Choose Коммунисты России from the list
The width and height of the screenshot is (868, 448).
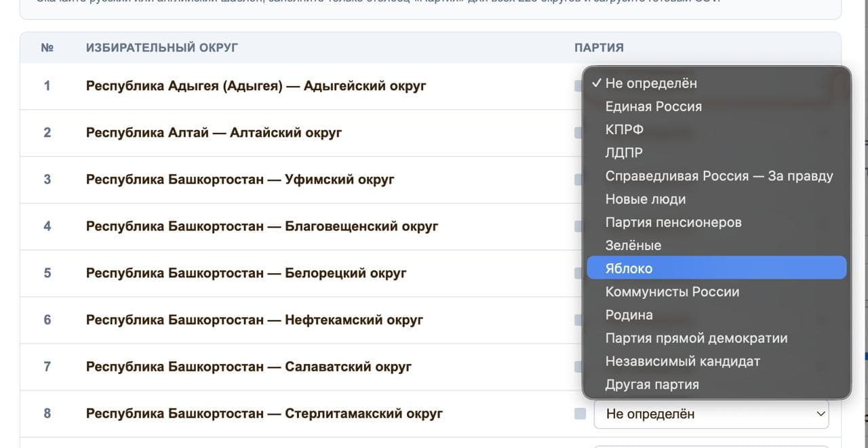point(717,291)
